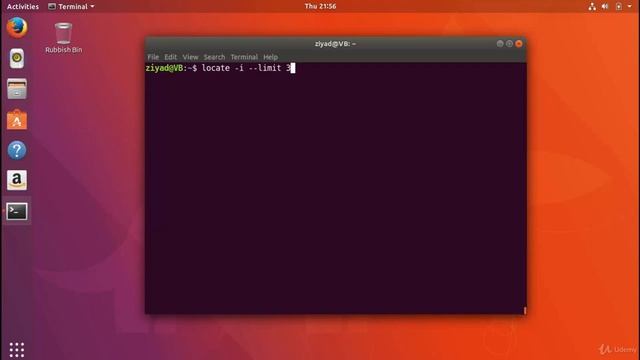
Task: Open the clock calendar Thu 21:56
Action: point(320,6)
